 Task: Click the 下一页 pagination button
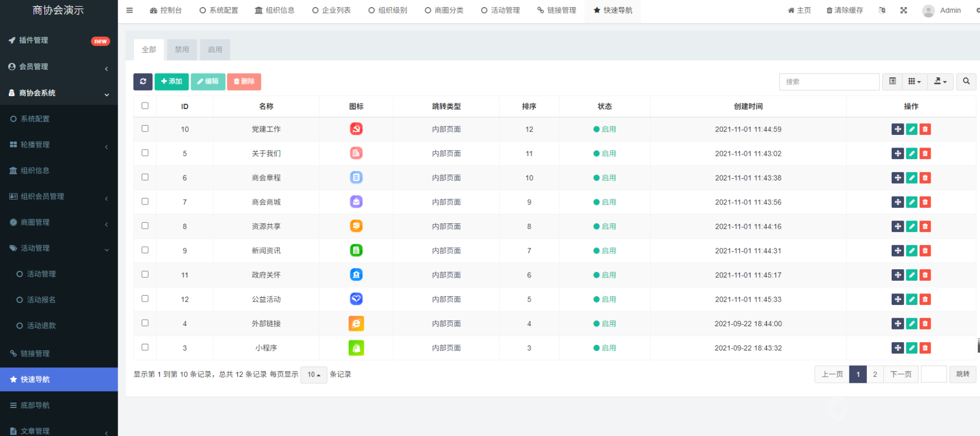(x=901, y=375)
